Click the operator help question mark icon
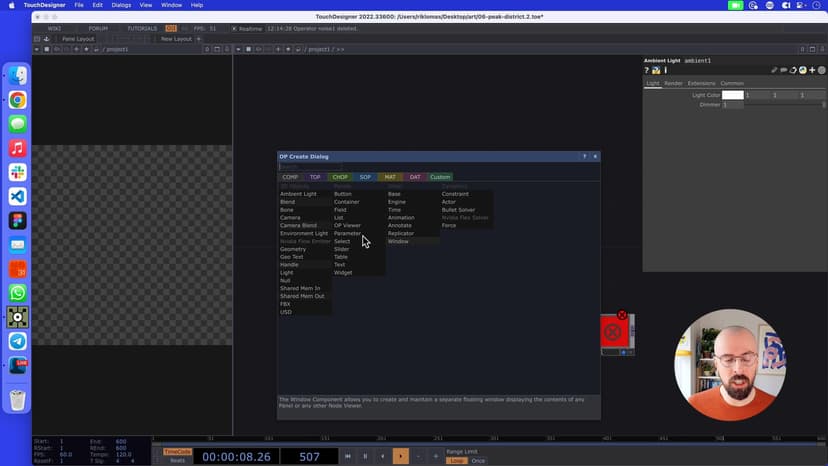 coord(647,71)
